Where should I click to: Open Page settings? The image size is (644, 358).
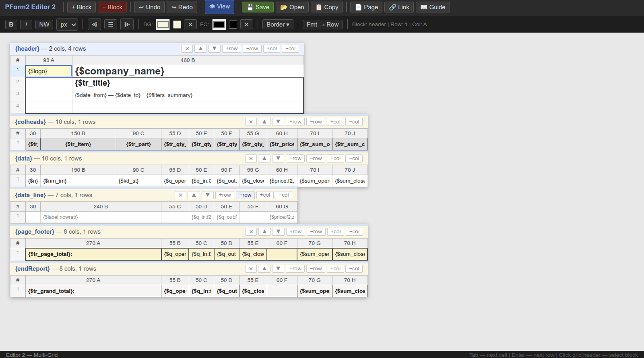(366, 7)
